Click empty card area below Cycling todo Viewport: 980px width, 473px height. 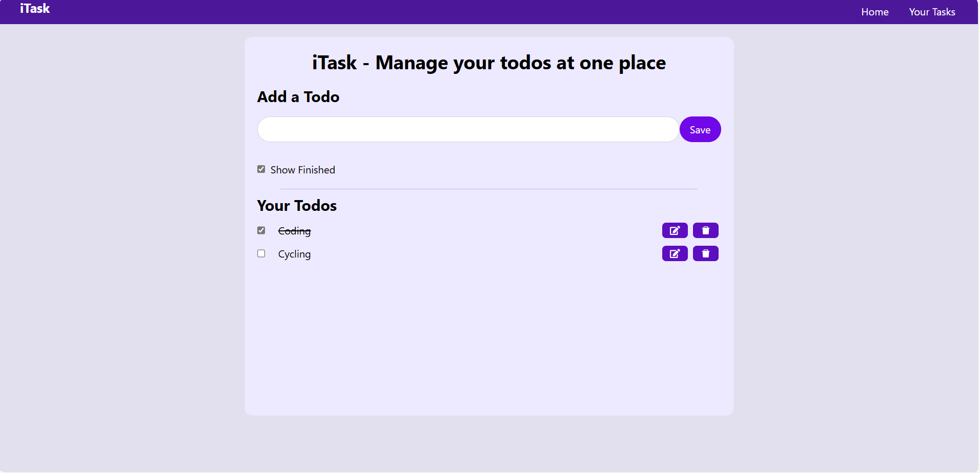click(489, 339)
